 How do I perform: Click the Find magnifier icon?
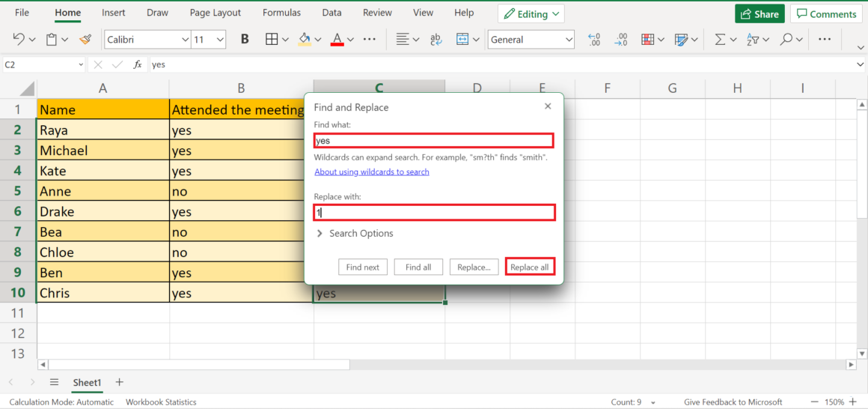(786, 40)
